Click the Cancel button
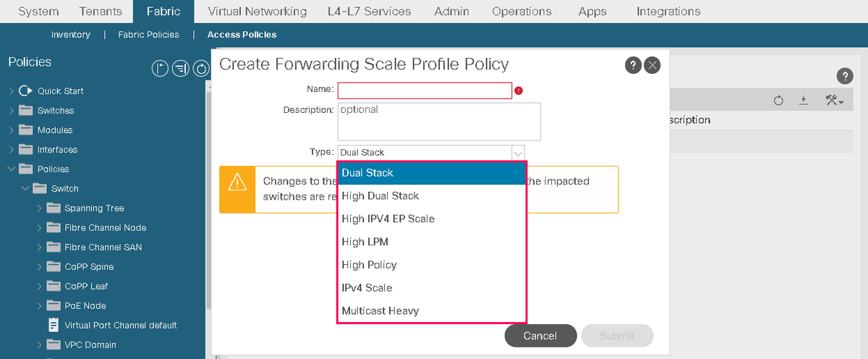The height and width of the screenshot is (359, 868). 540,336
